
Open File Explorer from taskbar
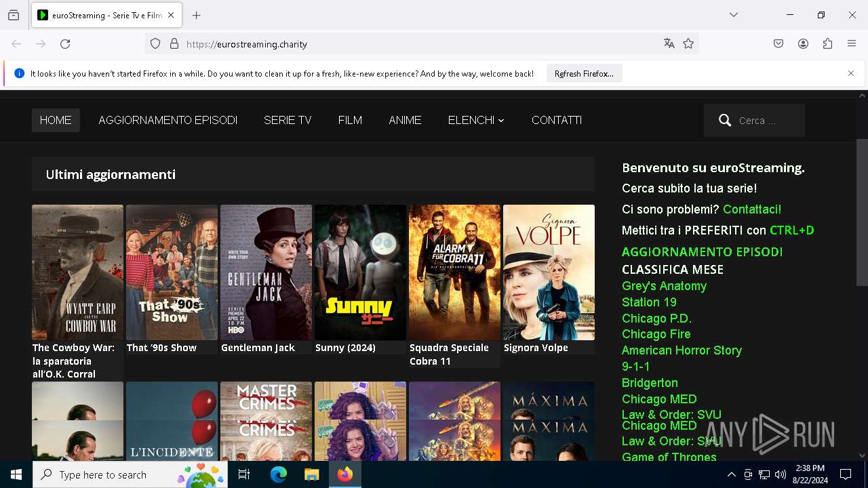(x=311, y=474)
